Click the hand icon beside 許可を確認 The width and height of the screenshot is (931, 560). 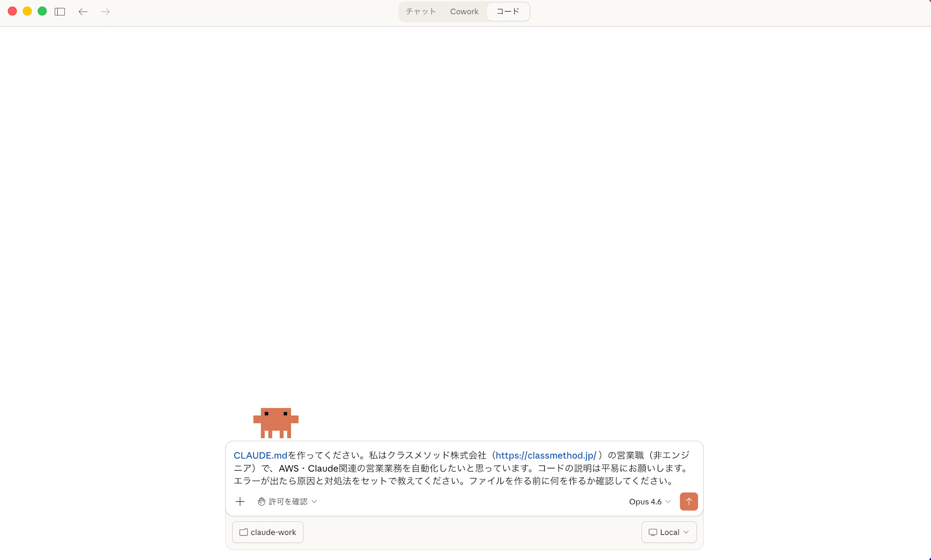click(x=262, y=501)
